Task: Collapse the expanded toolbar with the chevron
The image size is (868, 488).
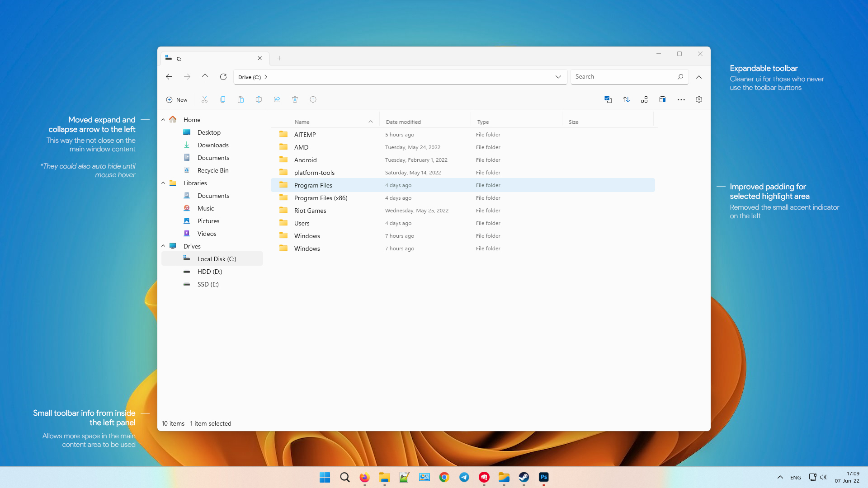Action: (x=699, y=77)
